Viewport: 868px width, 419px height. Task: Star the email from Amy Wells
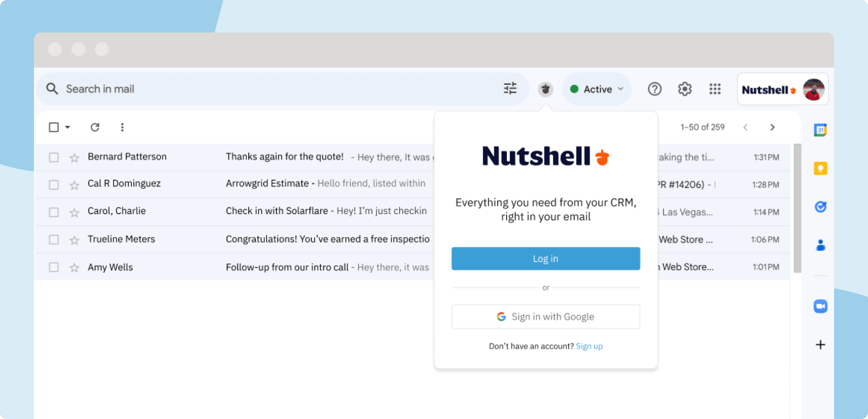point(74,268)
